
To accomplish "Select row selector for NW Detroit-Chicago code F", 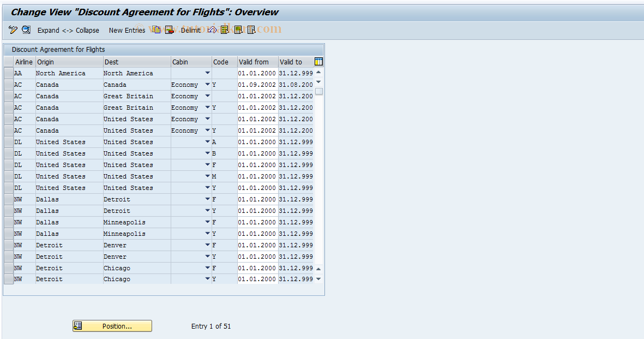I will [x=9, y=268].
